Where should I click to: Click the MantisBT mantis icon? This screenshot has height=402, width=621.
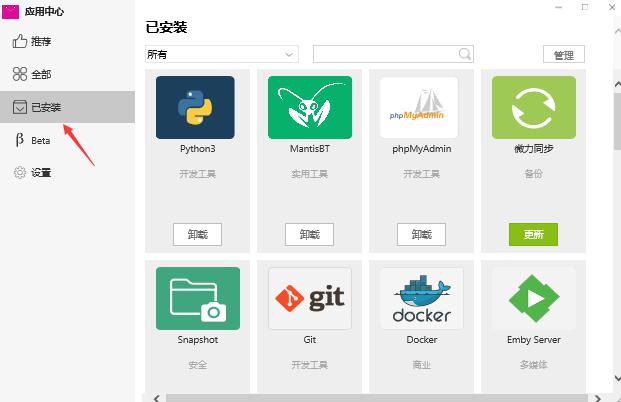click(x=309, y=108)
